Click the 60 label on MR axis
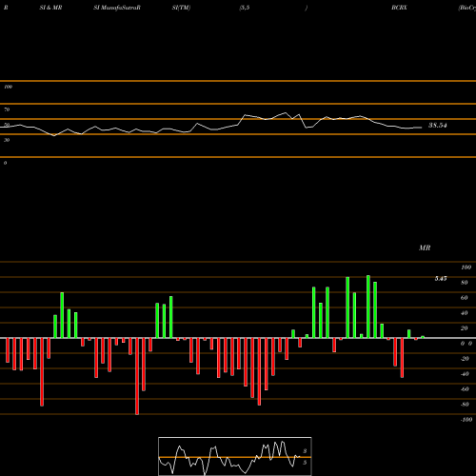Screen dimensions: 476x476 coord(465,298)
